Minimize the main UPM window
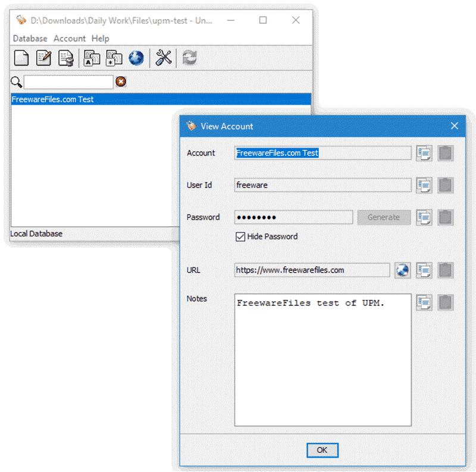476x472 pixels. [x=231, y=20]
